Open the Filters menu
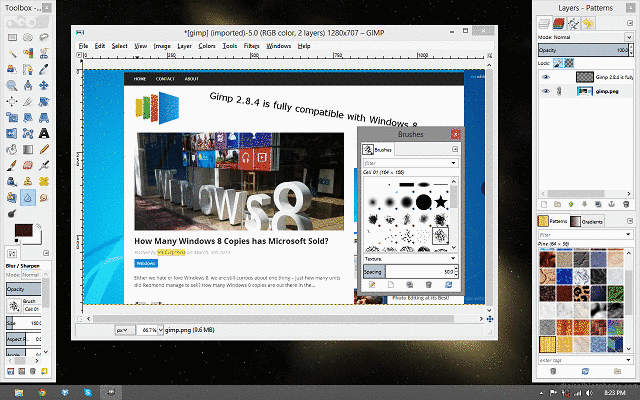This screenshot has width=640, height=400. 251,46
